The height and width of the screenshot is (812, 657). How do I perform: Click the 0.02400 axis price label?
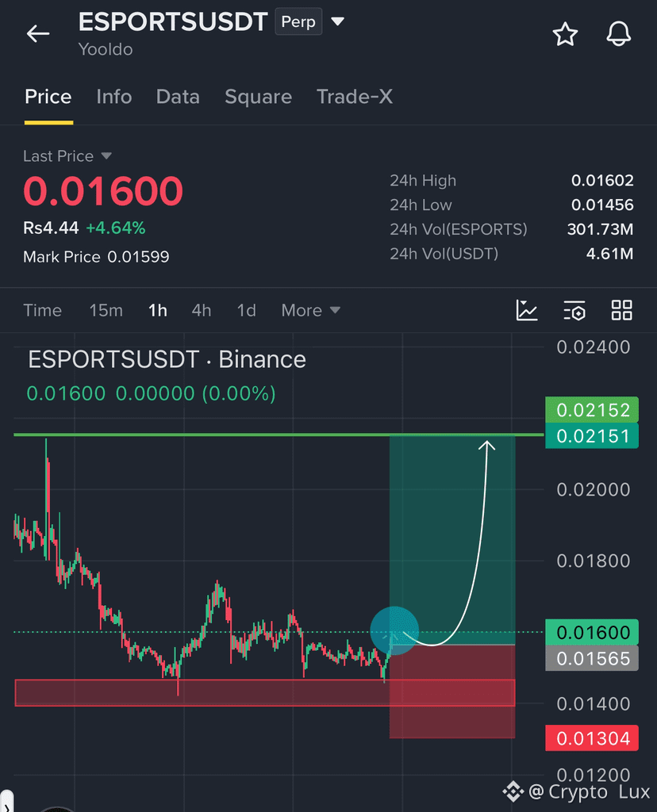click(x=594, y=347)
